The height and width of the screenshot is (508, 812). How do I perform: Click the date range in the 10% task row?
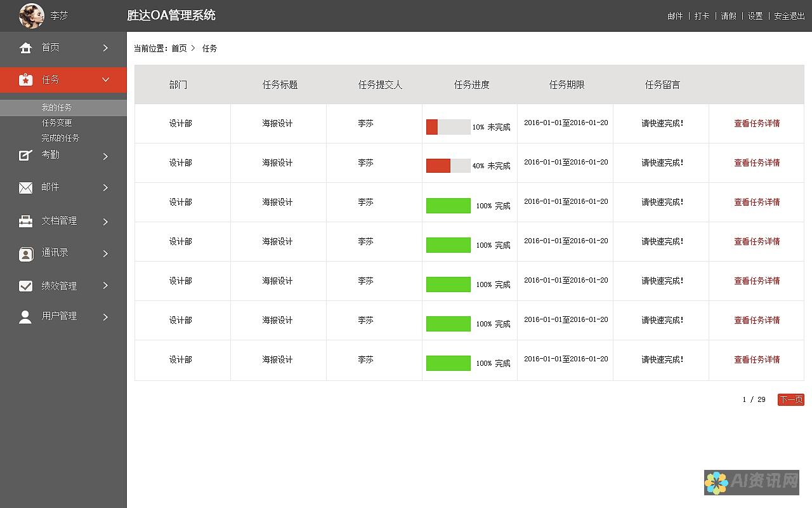tap(566, 123)
